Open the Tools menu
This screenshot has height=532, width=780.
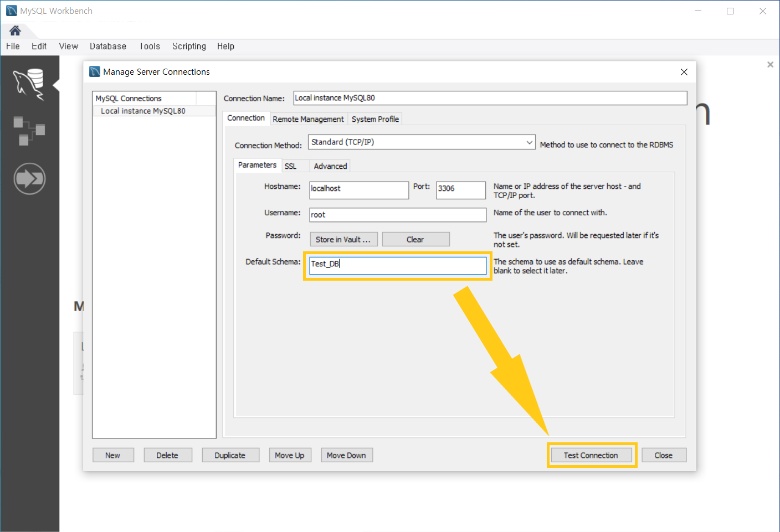[150, 47]
